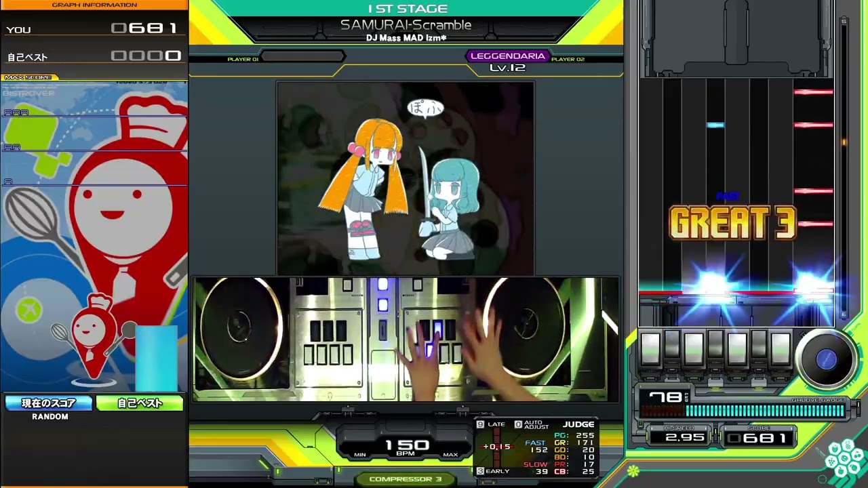
Task: Click the topmost red scratch note
Action: (813, 91)
